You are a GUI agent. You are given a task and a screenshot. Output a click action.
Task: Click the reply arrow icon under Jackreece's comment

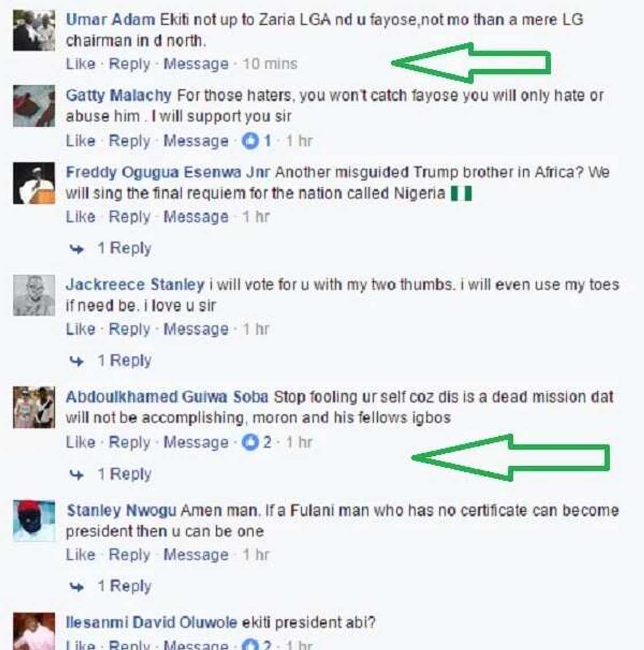(x=76, y=361)
